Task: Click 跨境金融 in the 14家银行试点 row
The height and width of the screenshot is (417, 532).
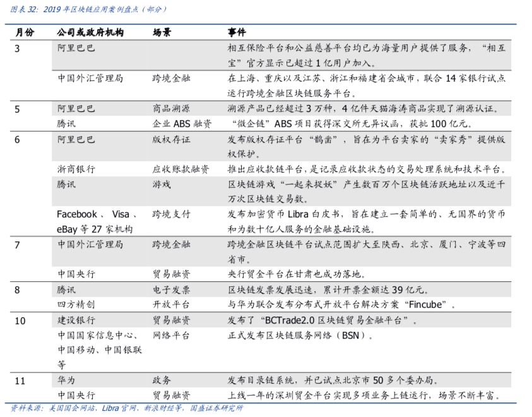Action: tap(172, 78)
